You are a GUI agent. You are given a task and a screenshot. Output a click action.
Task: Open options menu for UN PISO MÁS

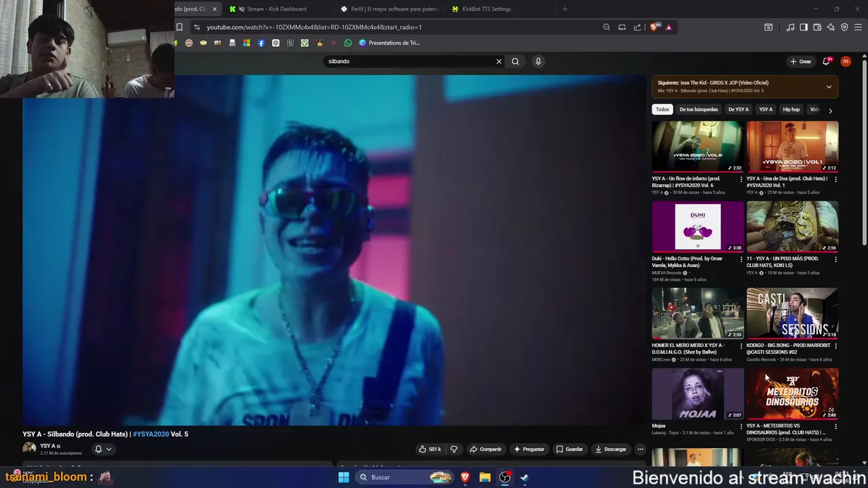(835, 260)
